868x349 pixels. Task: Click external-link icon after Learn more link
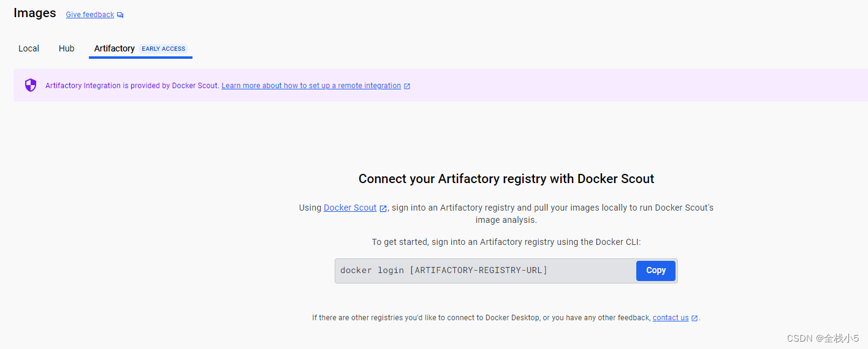(x=407, y=86)
